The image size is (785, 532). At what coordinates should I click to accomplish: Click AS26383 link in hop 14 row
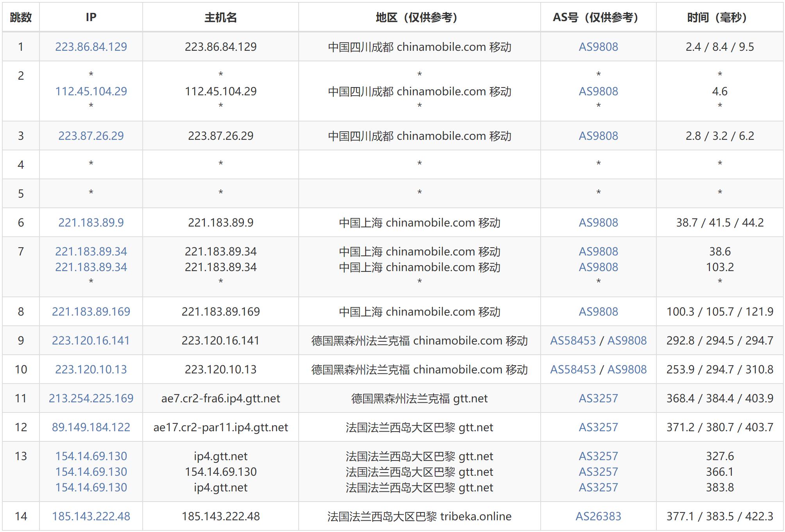(599, 516)
